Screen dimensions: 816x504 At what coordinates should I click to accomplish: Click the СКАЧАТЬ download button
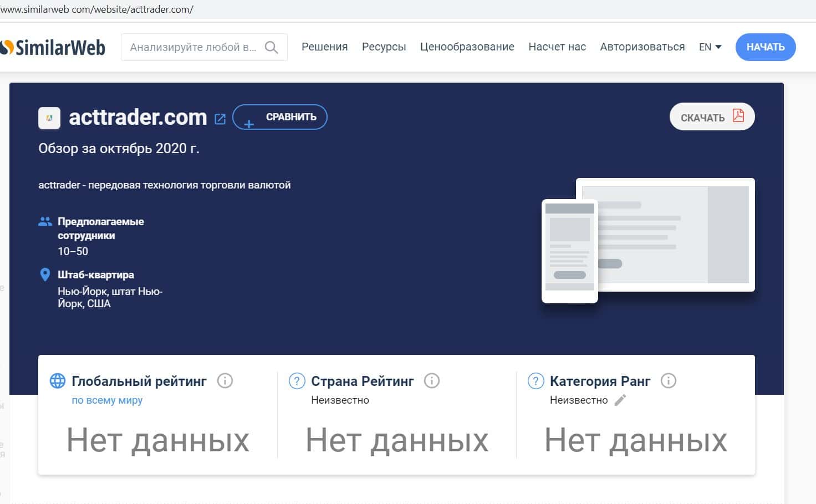pos(712,116)
